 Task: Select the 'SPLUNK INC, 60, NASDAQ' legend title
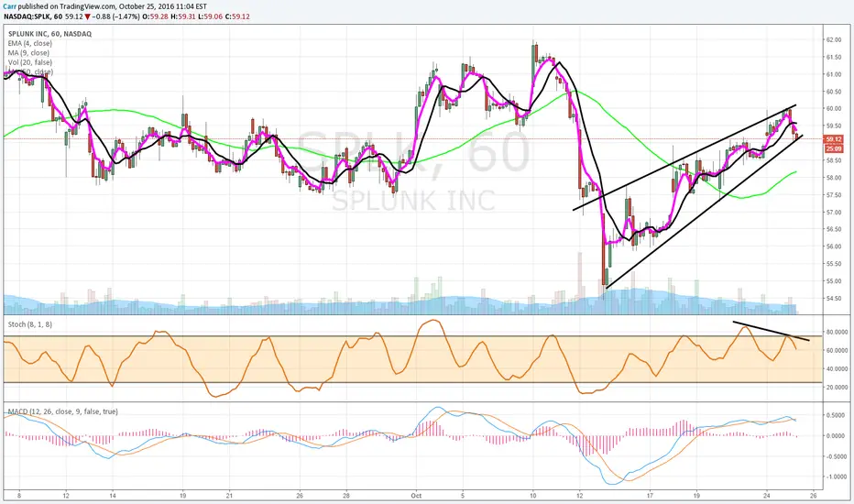click(x=49, y=34)
